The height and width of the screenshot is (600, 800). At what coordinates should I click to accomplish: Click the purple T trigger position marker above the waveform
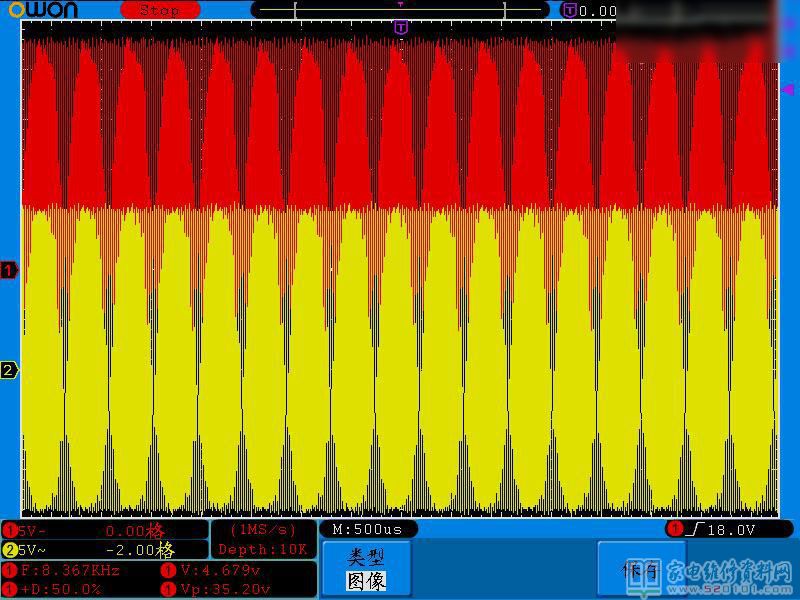401,27
